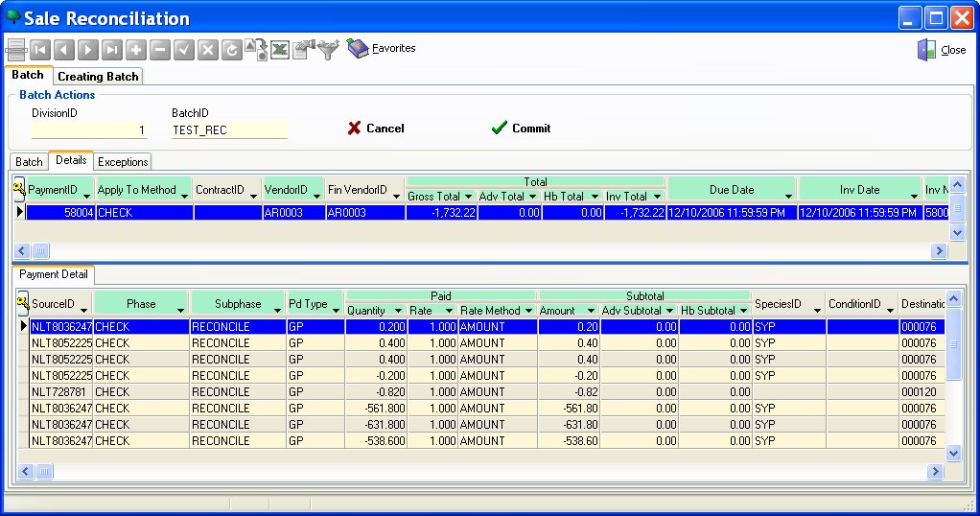Switch to the Creating Batch tab

[x=98, y=76]
